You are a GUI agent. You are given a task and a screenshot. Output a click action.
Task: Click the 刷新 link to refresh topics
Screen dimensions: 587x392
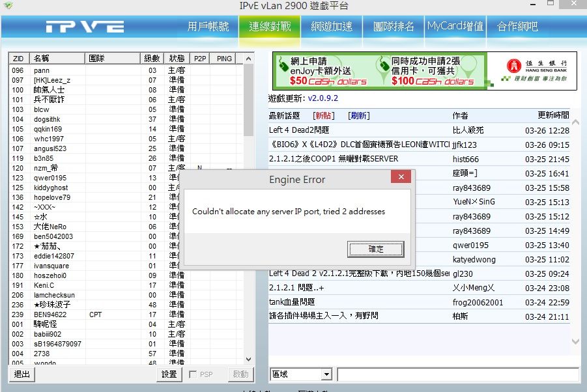coord(358,116)
